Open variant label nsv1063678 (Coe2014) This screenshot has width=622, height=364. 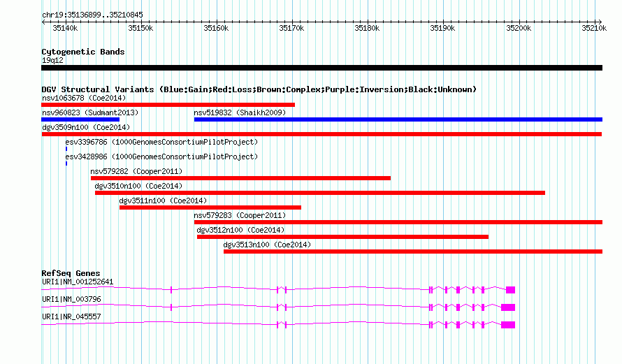click(84, 98)
